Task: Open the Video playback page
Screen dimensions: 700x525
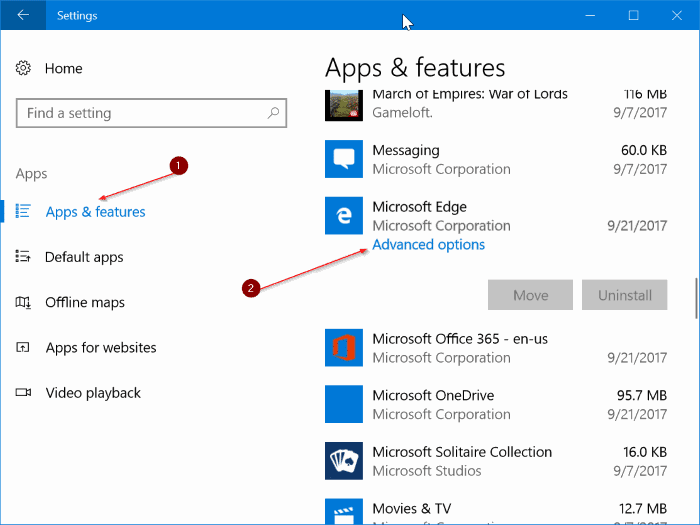Action: pyautogui.click(x=93, y=393)
